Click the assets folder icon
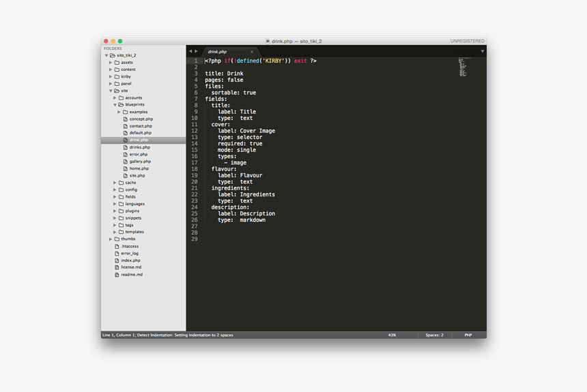Screen dimensions: 587x392 point(117,63)
